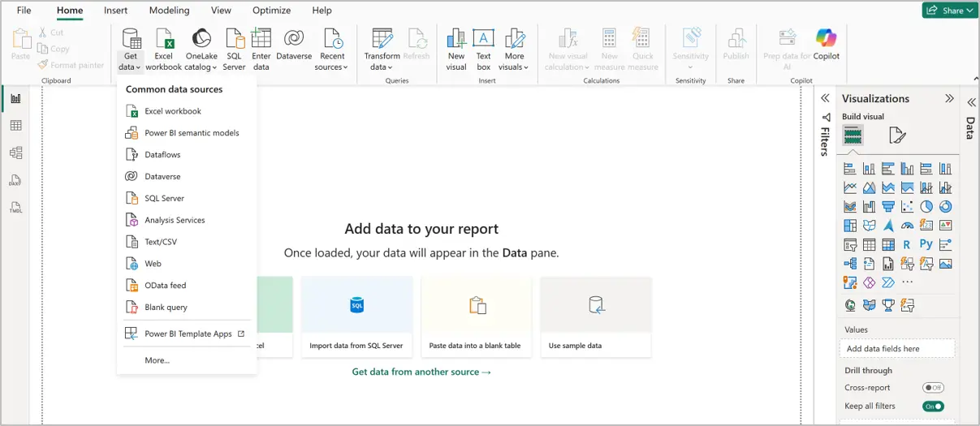Select the KPI visual
The height and width of the screenshot is (426, 980).
coord(945,226)
